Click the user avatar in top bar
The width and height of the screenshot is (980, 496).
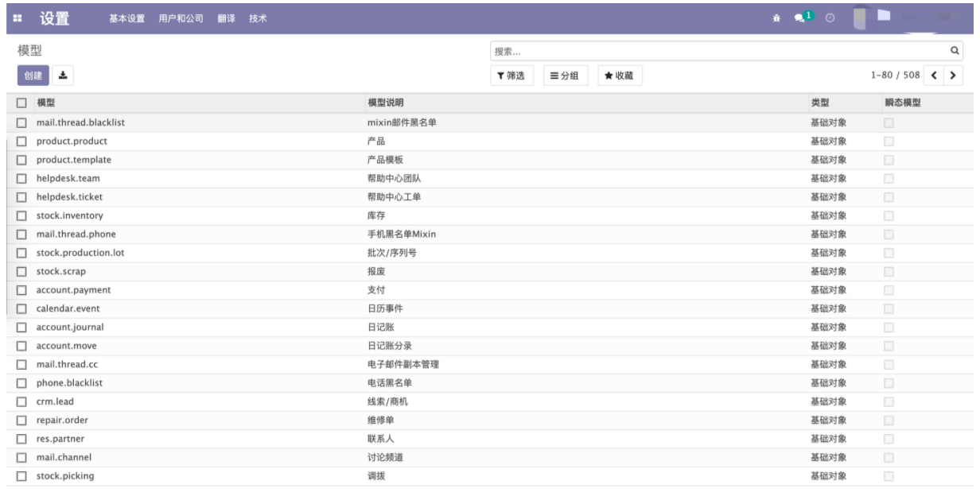point(858,17)
